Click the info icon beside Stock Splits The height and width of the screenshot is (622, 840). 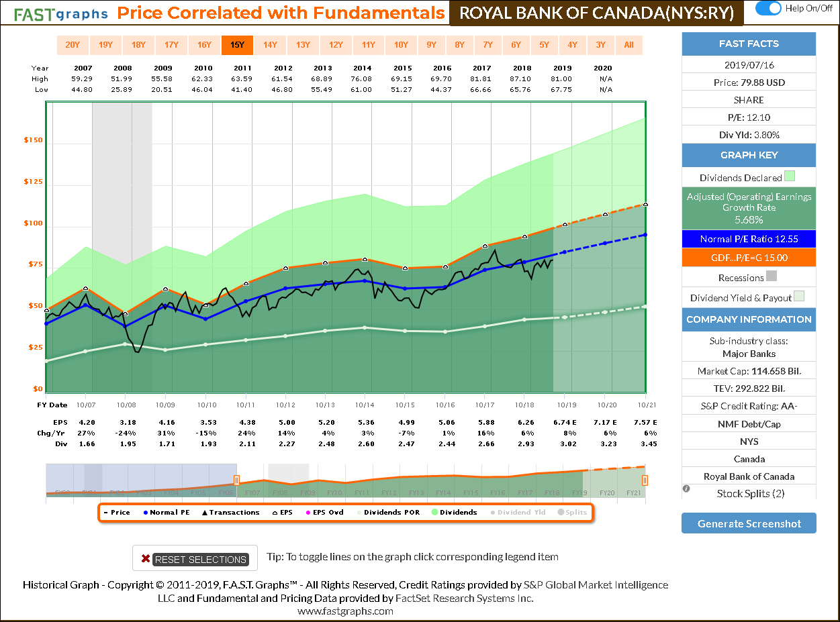686,488
